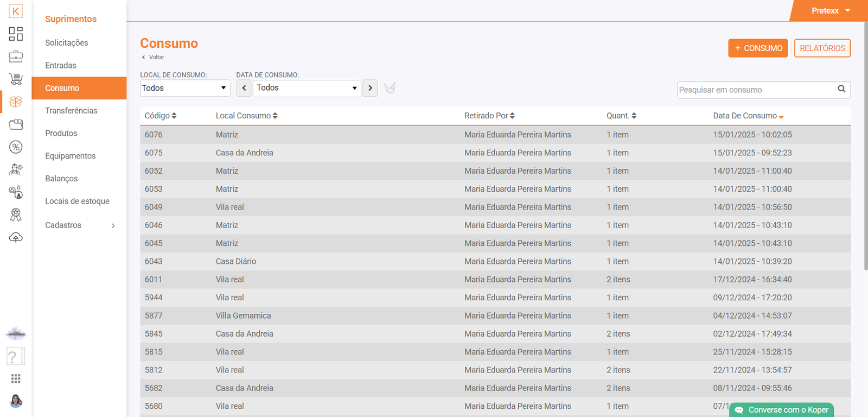
Task: Clear filters with the broom icon
Action: coord(390,88)
